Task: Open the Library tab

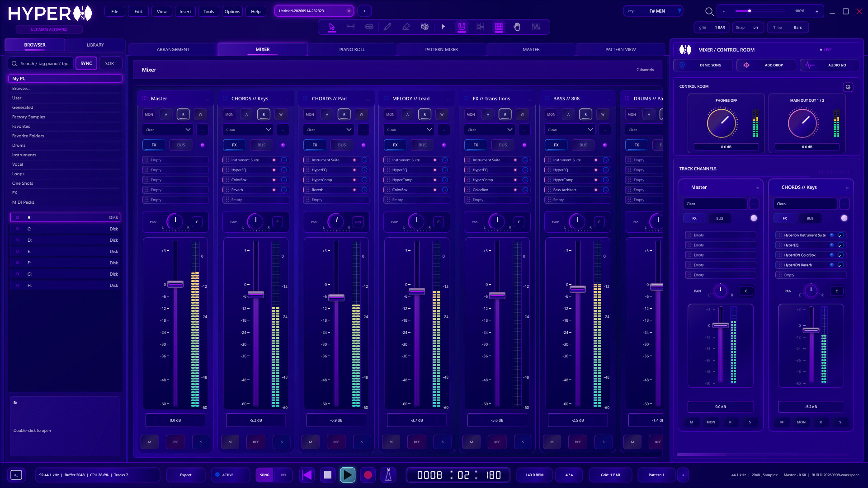Action: tap(95, 45)
